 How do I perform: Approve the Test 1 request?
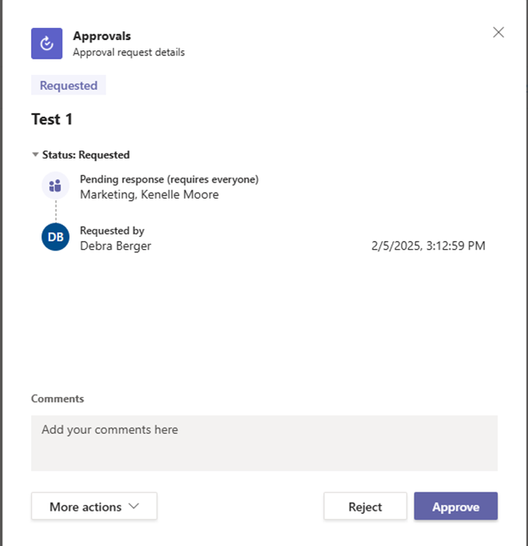point(456,506)
